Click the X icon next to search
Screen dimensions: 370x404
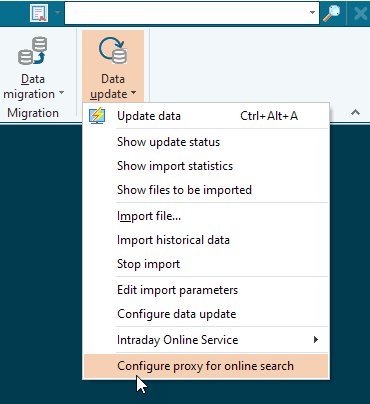coord(360,14)
